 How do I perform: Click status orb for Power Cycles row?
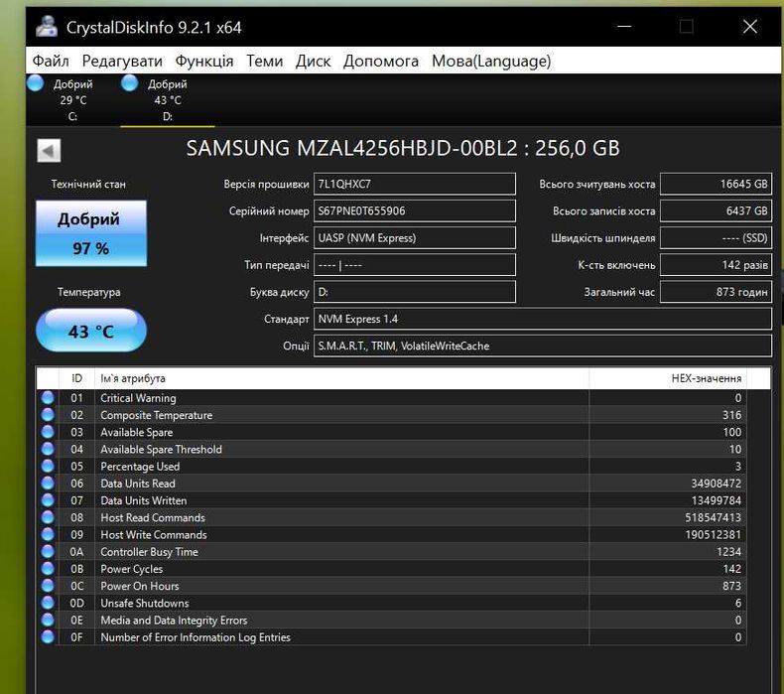pos(48,569)
